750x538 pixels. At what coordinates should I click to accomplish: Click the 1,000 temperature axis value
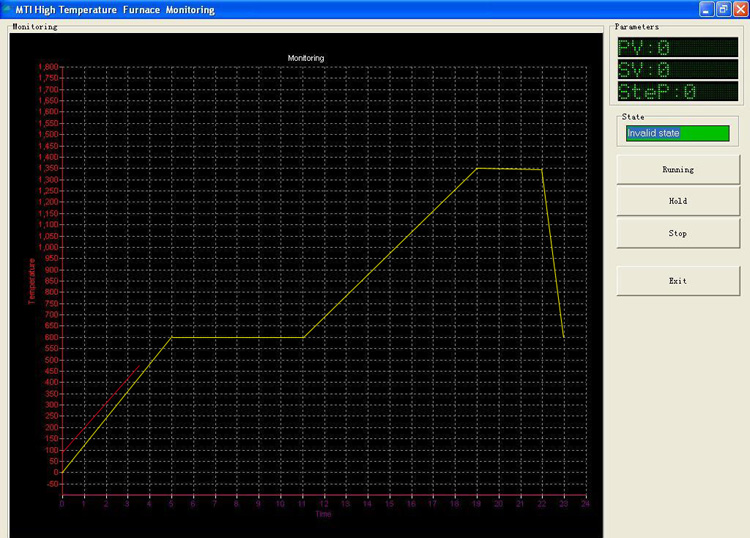[x=48, y=247]
